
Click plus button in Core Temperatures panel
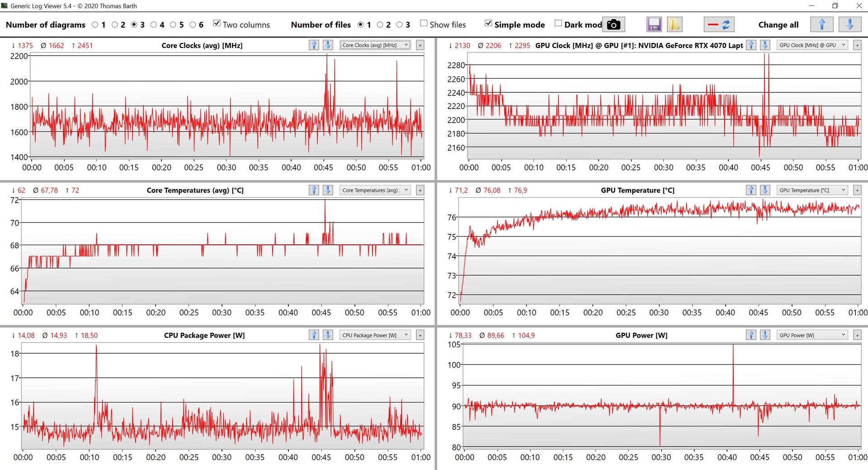coord(420,190)
